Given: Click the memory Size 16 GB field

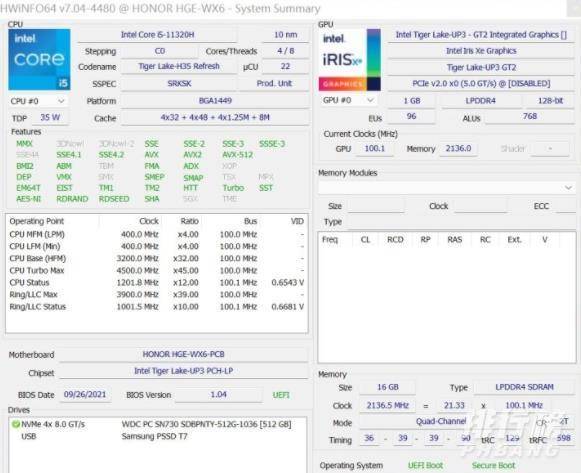Looking at the screenshot, I should click(388, 387).
